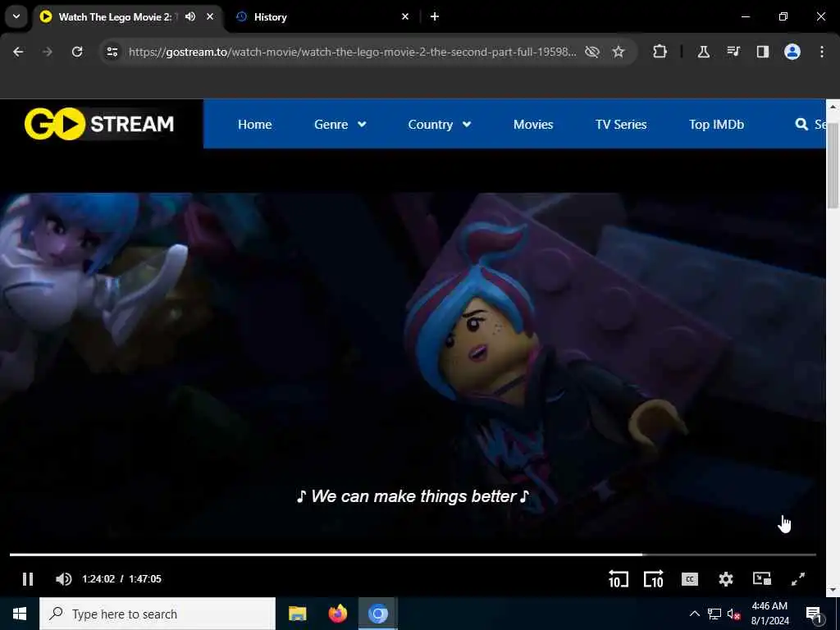This screenshot has height=630, width=840.
Task: Open the Movies section
Action: pos(533,125)
